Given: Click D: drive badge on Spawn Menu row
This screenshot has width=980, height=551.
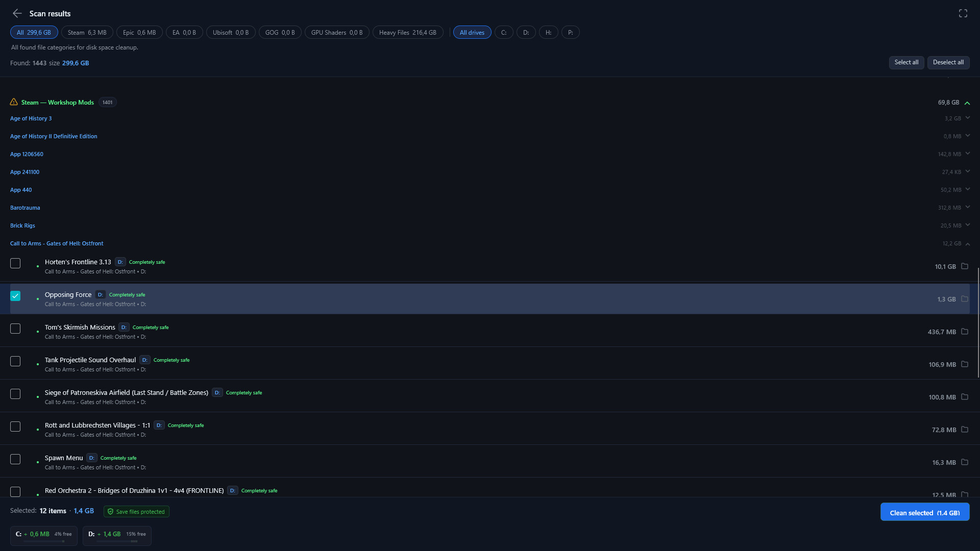Looking at the screenshot, I should point(92,458).
